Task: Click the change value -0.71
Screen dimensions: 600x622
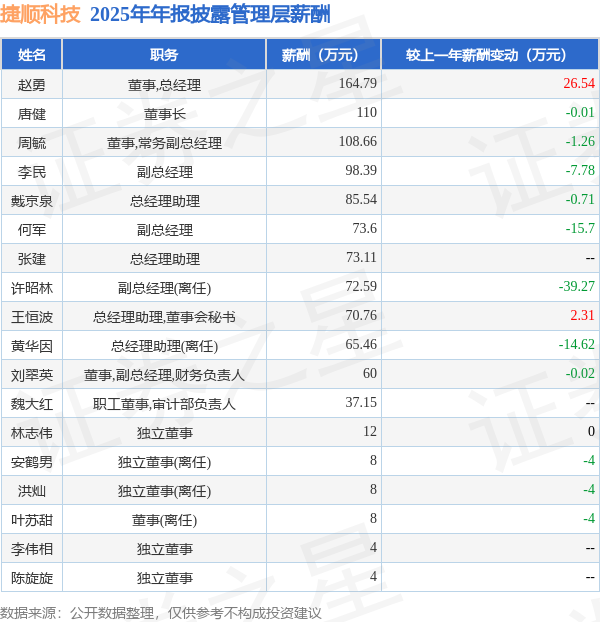Action: pyautogui.click(x=580, y=199)
